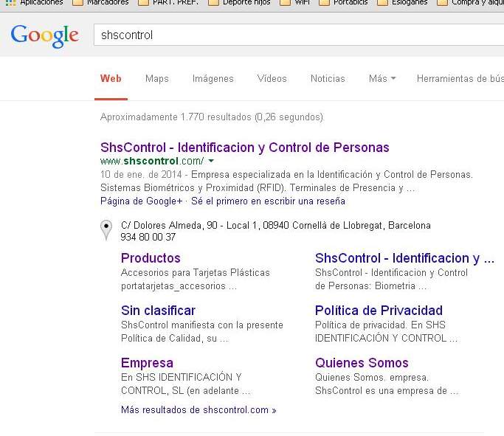Click the www.shscontrol.com/ green URL
This screenshot has height=436, width=504.
pos(152,161)
